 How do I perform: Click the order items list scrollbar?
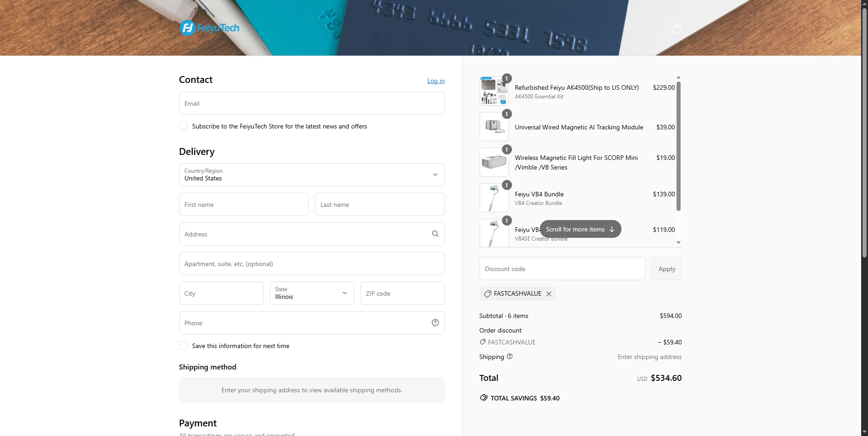(678, 146)
